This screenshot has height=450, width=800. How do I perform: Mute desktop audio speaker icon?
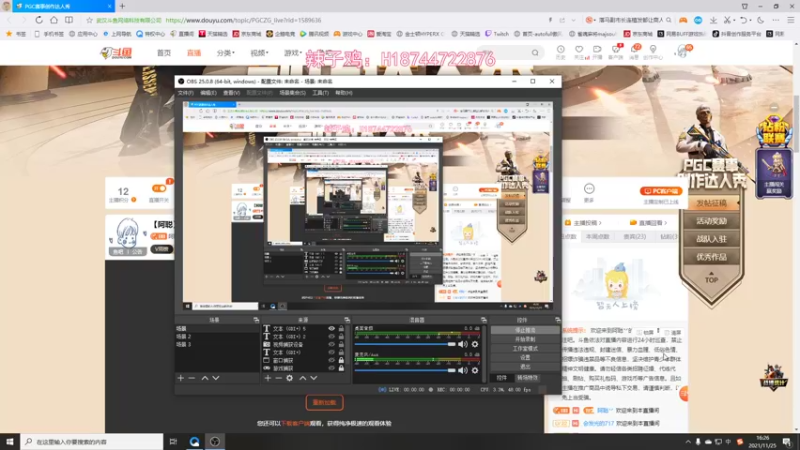point(463,344)
